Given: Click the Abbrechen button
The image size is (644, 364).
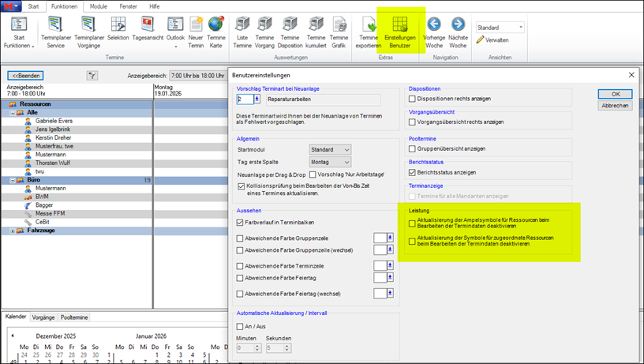Looking at the screenshot, I should click(x=615, y=105).
